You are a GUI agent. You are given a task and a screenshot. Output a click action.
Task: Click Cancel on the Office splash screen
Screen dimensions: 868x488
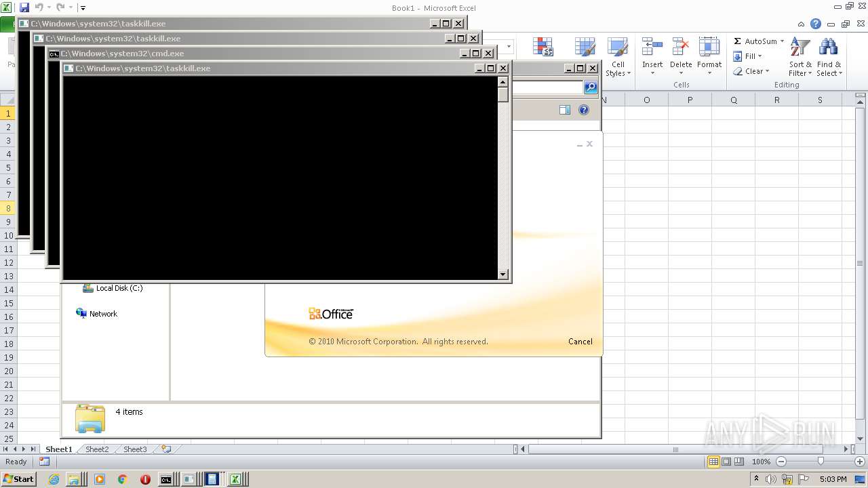click(580, 342)
